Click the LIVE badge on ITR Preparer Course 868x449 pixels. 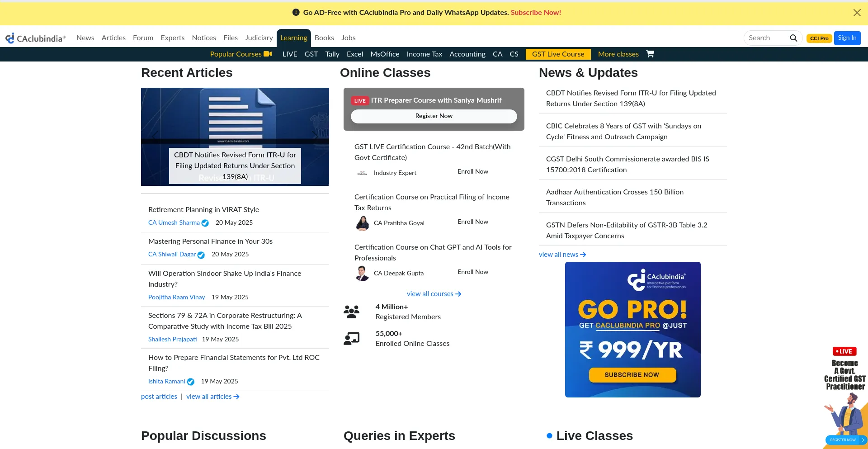(x=360, y=100)
